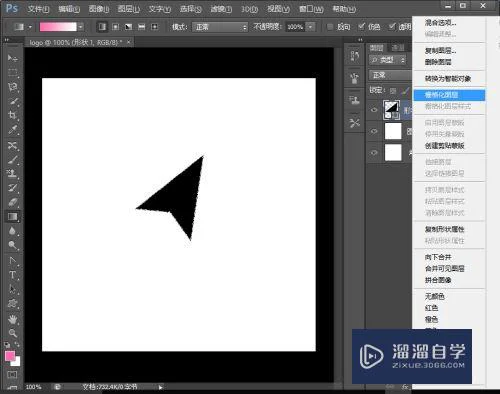Image resolution: width=500 pixels, height=394 pixels.
Task: Open the 文件 (File) menu
Action: click(x=38, y=9)
